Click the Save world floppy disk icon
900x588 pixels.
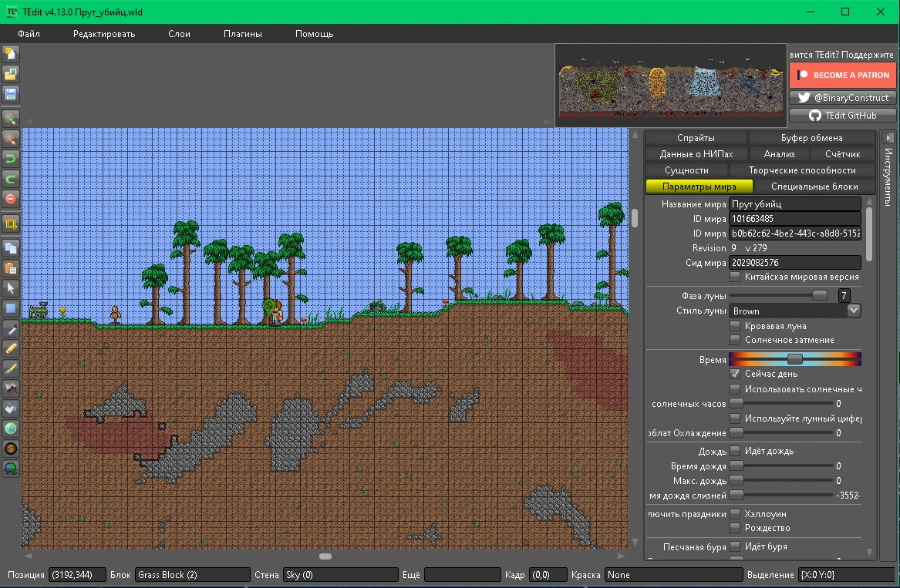11,94
